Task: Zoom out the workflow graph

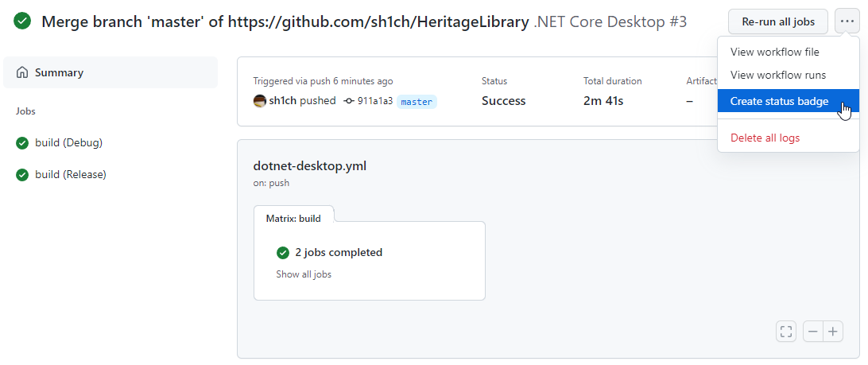Action: click(x=812, y=332)
